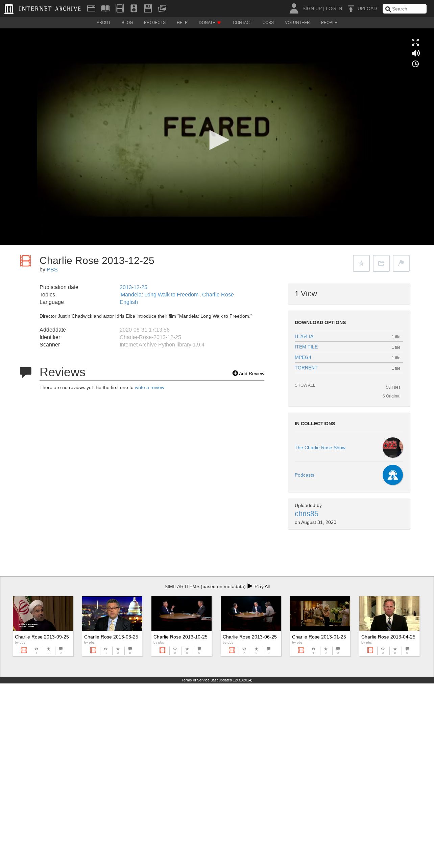Click the views eye icon on Charlie Rose 2013-04-25 card

383,649
